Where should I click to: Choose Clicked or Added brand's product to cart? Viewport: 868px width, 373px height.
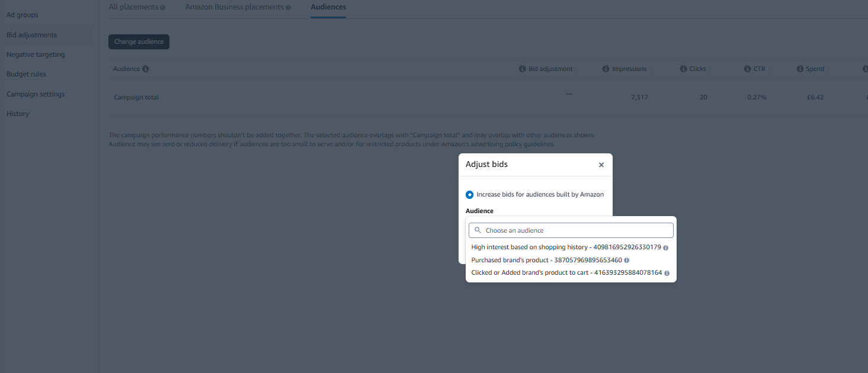click(566, 273)
